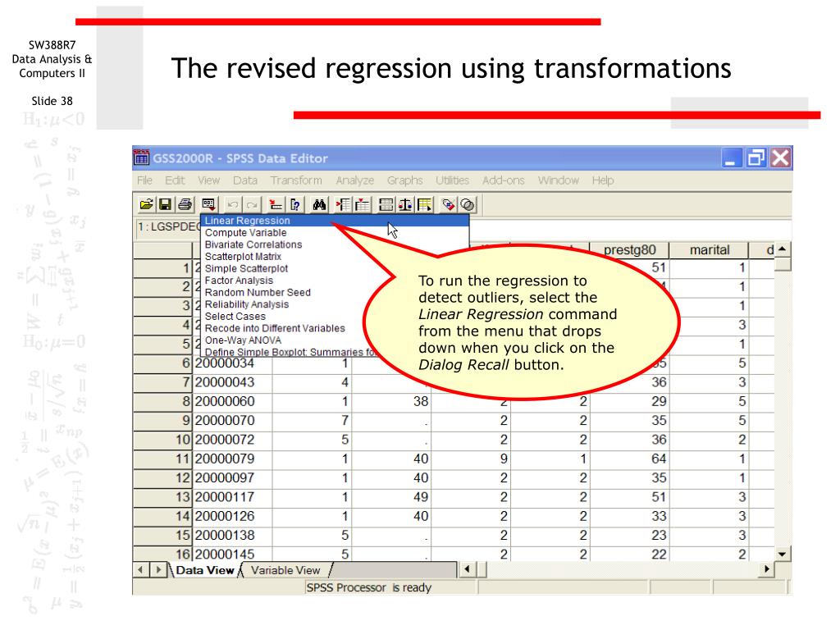Click sheet tab scroll right arrow
Screen dimensions: 840x630
(158, 569)
